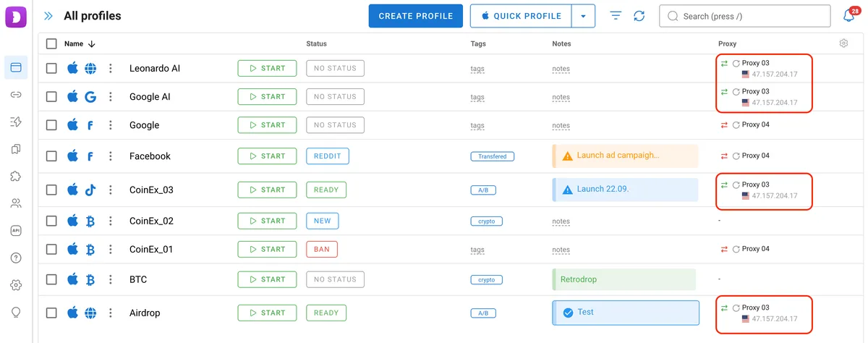The width and height of the screenshot is (868, 343).
Task: Open the filter icon in top toolbar
Action: [x=616, y=16]
